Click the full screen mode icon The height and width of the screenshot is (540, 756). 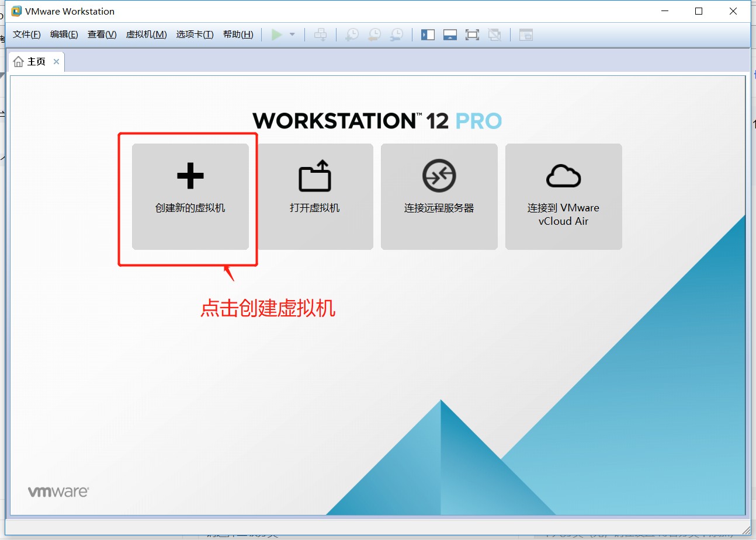(x=472, y=35)
